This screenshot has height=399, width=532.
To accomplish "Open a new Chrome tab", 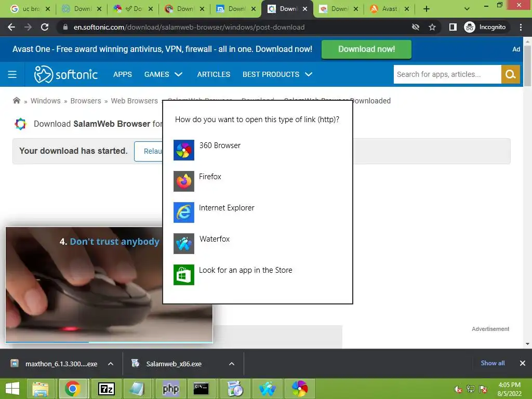I will [x=427, y=9].
